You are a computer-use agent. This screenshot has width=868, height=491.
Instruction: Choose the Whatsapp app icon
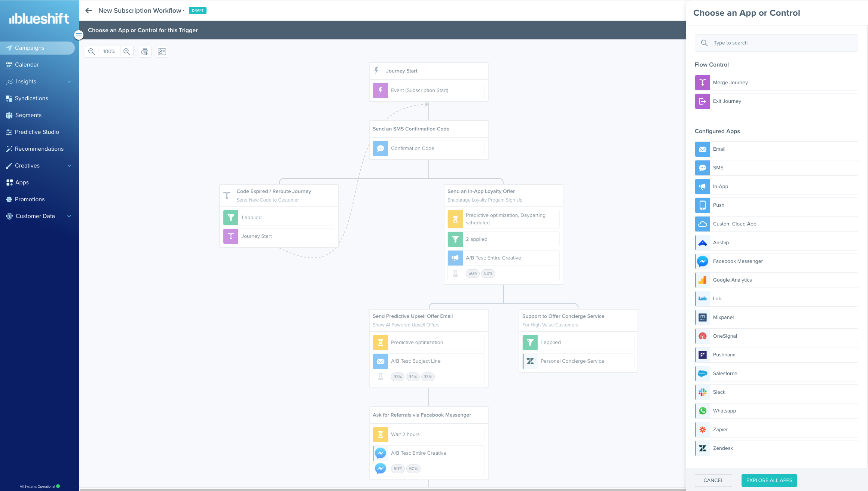(703, 411)
